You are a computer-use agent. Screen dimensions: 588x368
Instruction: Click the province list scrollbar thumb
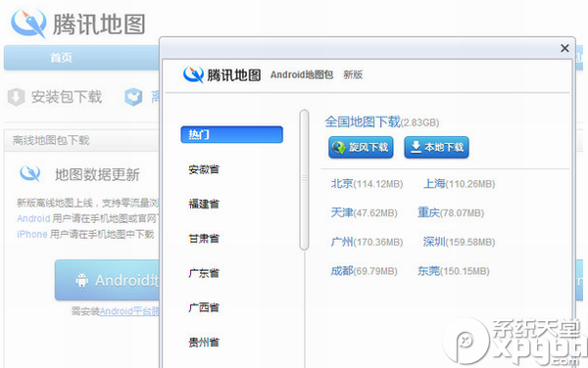[304, 180]
